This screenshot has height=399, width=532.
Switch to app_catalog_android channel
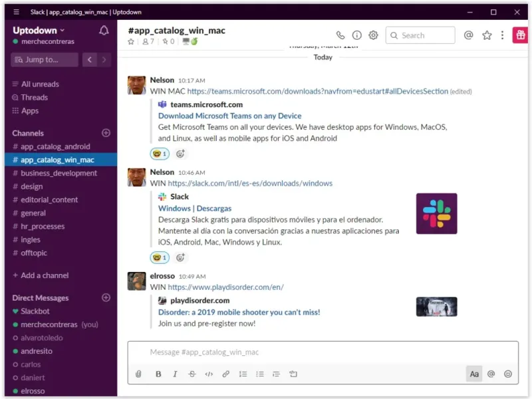(55, 146)
